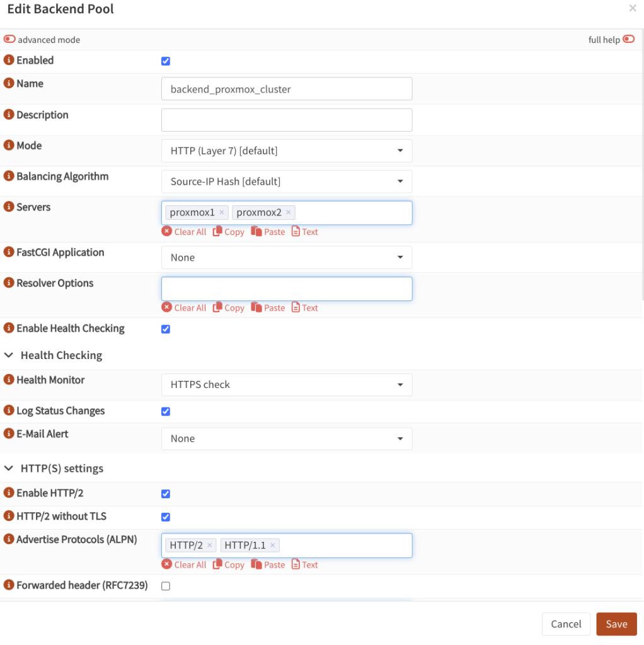The width and height of the screenshot is (644, 645).
Task: Click the Cancel button
Action: coord(565,624)
